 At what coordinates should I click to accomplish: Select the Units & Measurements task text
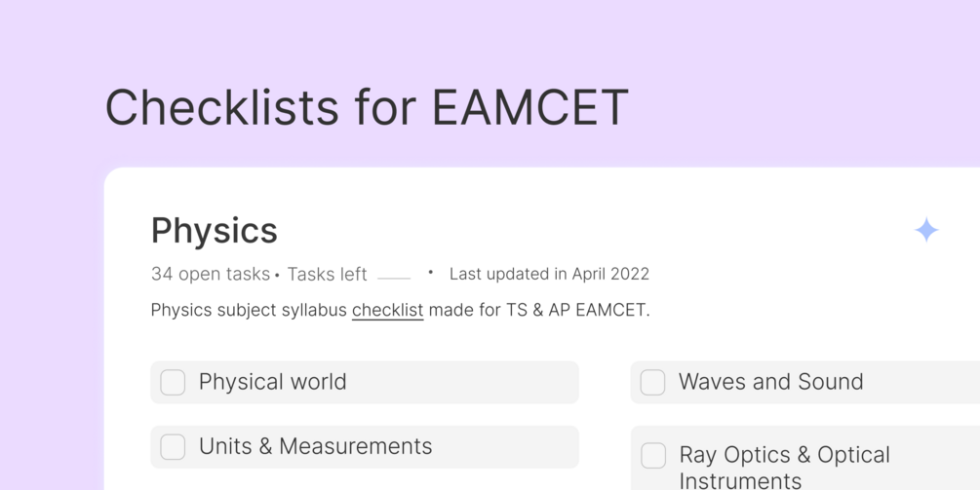click(x=315, y=446)
